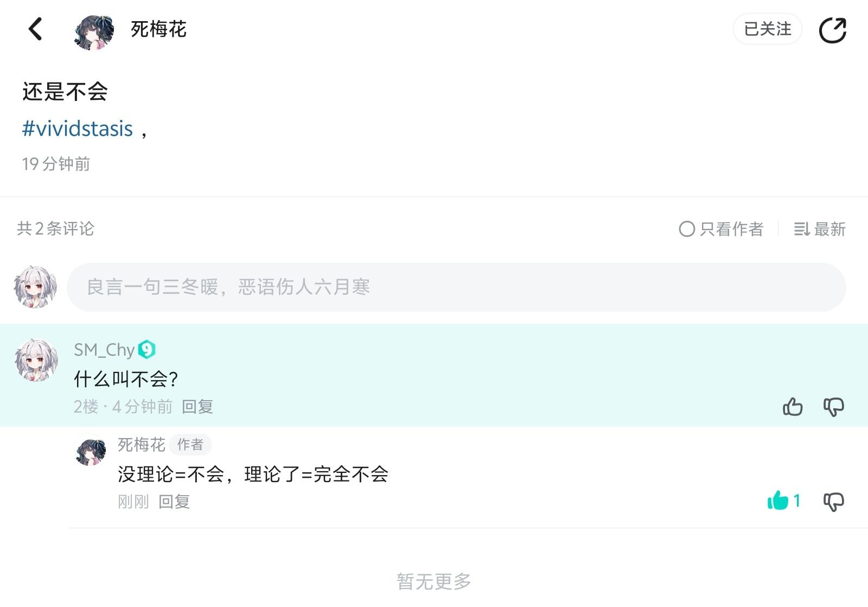This screenshot has width=868, height=607.
Task: Enable 只看作者 author-only filter
Action: click(722, 229)
